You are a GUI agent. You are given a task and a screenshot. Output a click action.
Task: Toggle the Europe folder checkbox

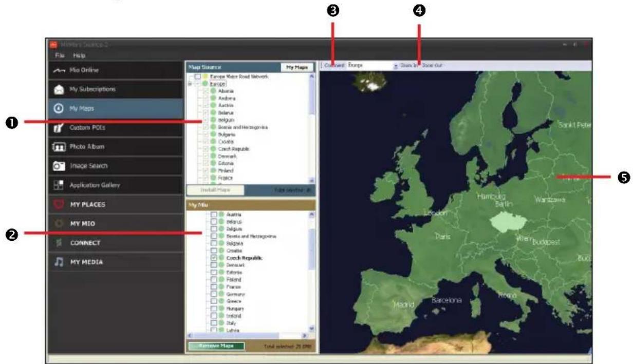198,83
